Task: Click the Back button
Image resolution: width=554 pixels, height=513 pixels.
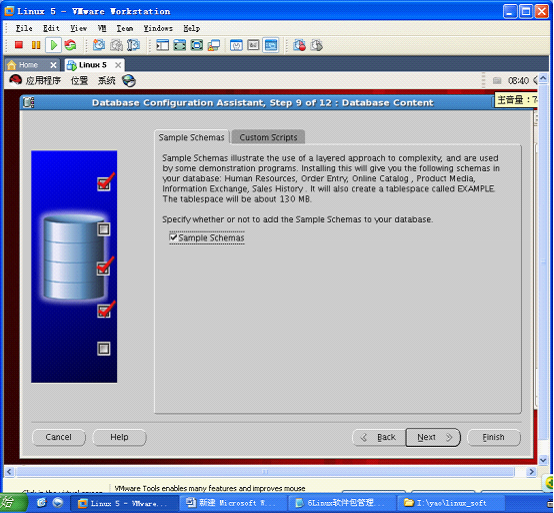Action: [x=379, y=437]
